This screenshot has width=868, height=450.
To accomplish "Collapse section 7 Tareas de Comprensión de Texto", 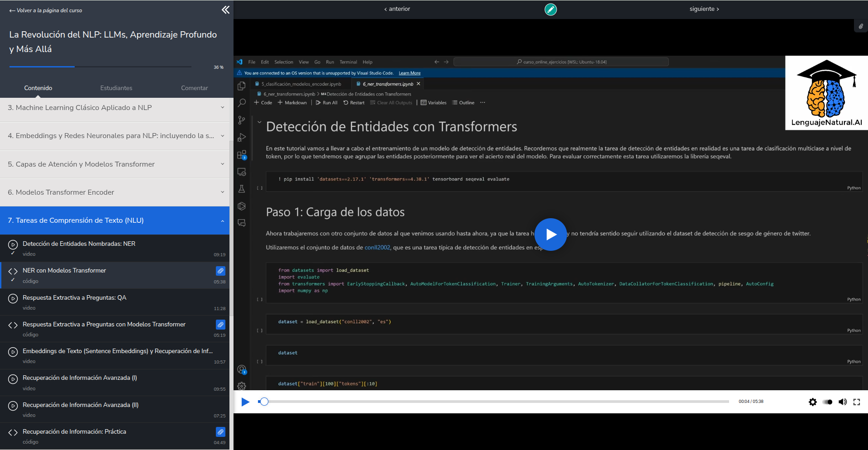I will pyautogui.click(x=115, y=220).
